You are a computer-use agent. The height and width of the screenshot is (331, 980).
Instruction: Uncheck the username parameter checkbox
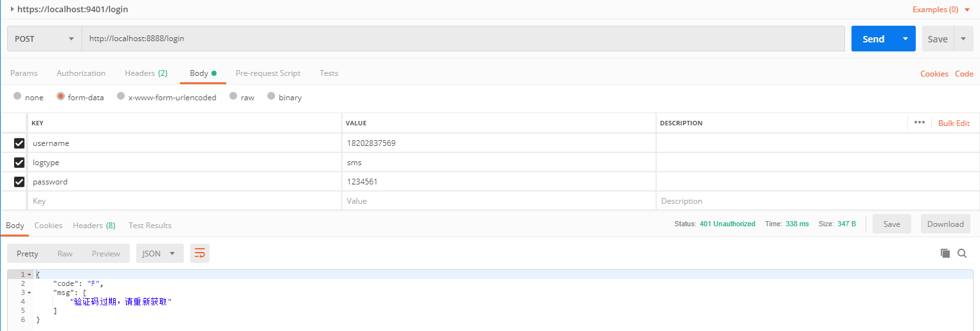tap(19, 143)
